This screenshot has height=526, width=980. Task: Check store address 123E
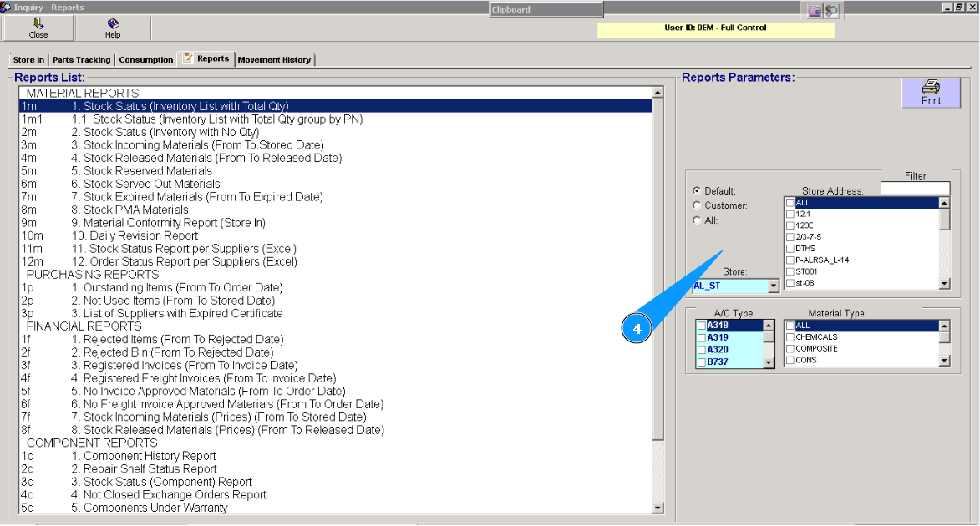click(x=790, y=225)
